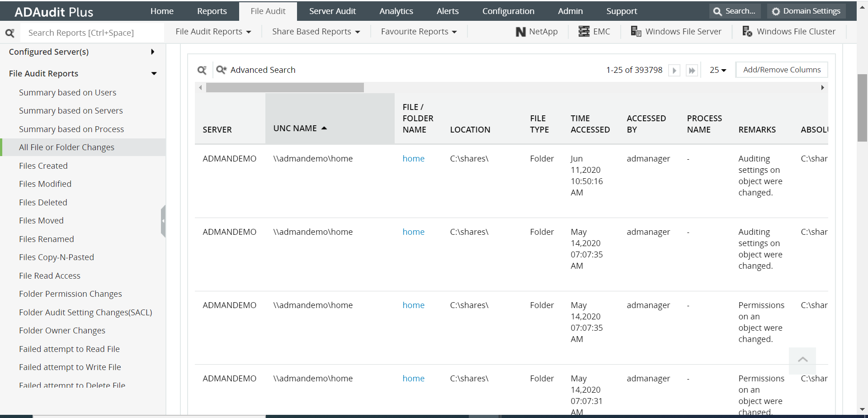
Task: Go to next page of results
Action: click(674, 70)
